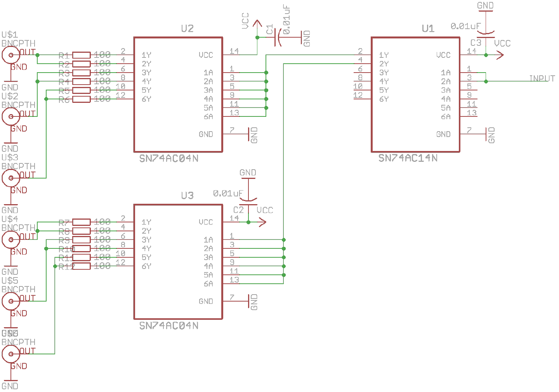Click the 0.01uF value beside C3
The width and height of the screenshot is (559, 392).
tap(465, 26)
